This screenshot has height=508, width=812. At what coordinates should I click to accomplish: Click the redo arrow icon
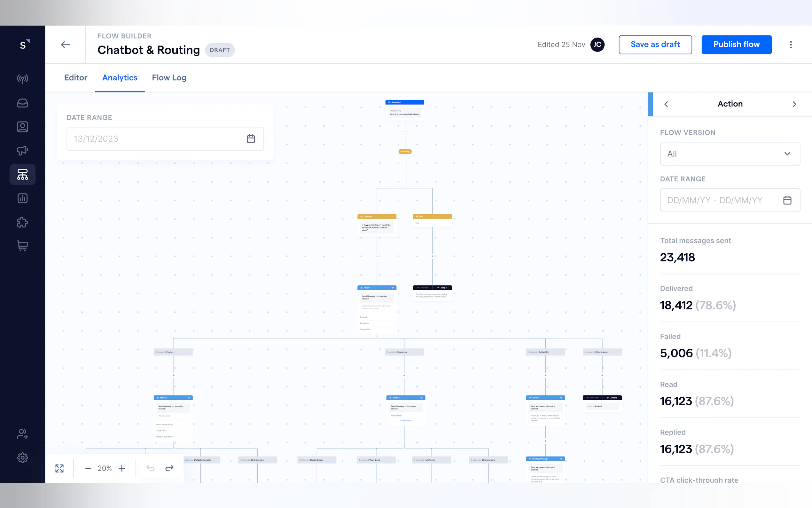[169, 468]
